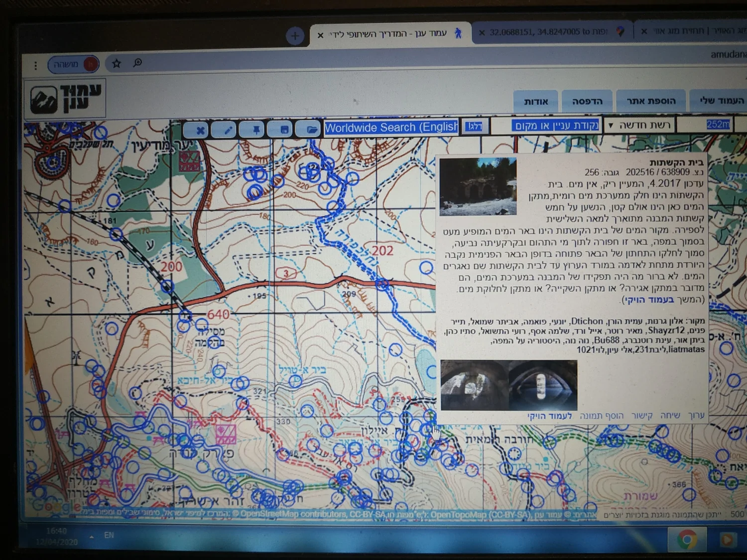Screen dimensions: 747x560
Task: Click the Worldwide Search input field
Action: (x=391, y=127)
